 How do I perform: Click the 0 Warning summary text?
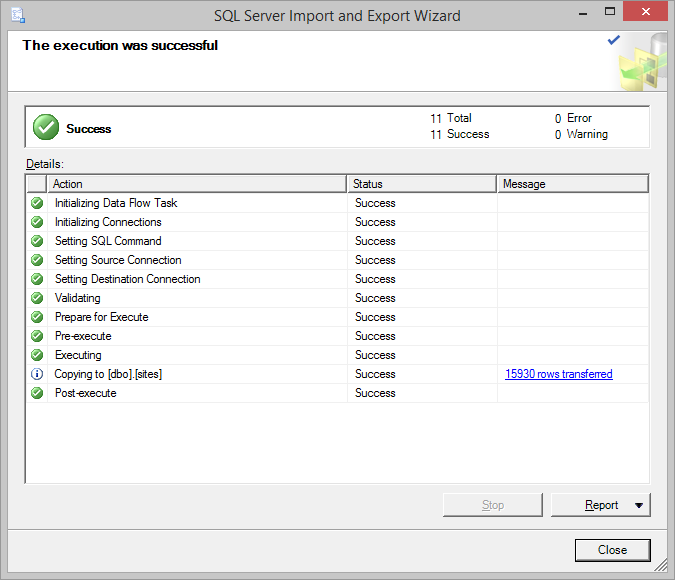pyautogui.click(x=581, y=134)
